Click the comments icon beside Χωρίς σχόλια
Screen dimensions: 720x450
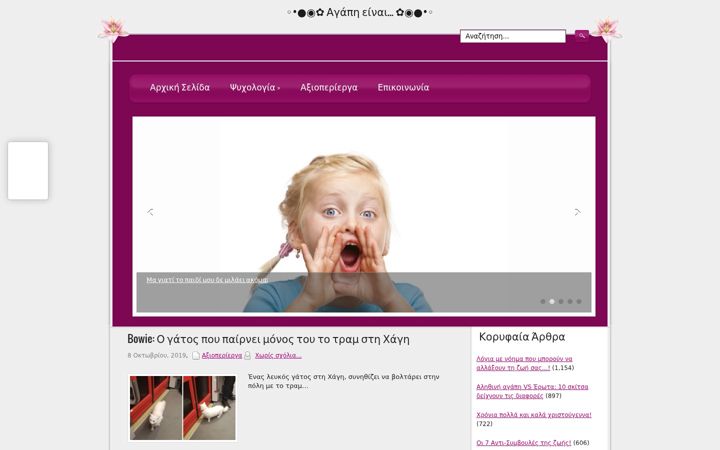(248, 355)
